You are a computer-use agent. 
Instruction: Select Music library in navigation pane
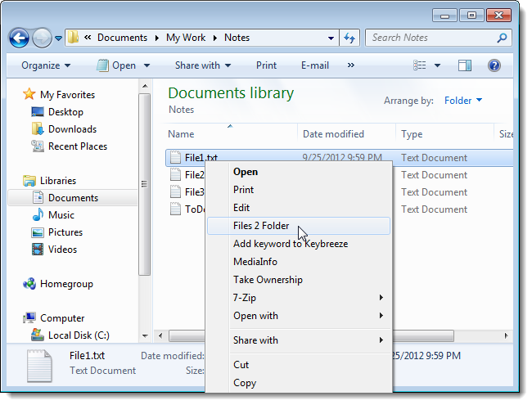pyautogui.click(x=61, y=215)
